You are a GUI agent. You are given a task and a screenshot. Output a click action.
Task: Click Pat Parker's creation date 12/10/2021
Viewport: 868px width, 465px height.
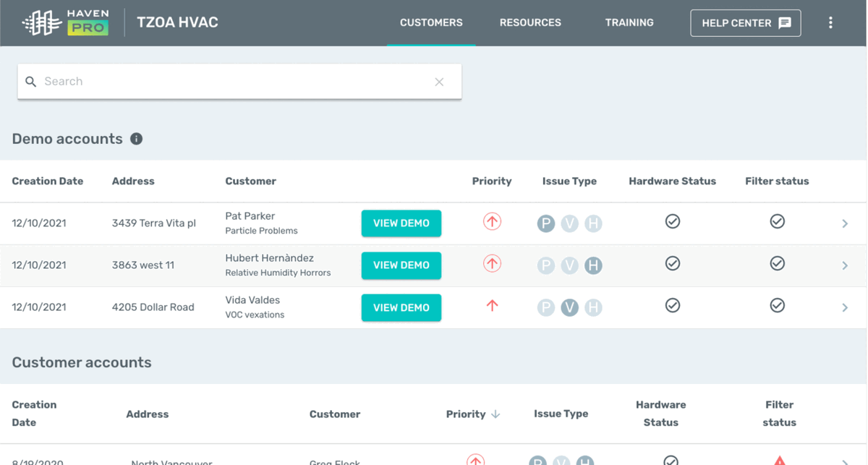click(x=39, y=223)
